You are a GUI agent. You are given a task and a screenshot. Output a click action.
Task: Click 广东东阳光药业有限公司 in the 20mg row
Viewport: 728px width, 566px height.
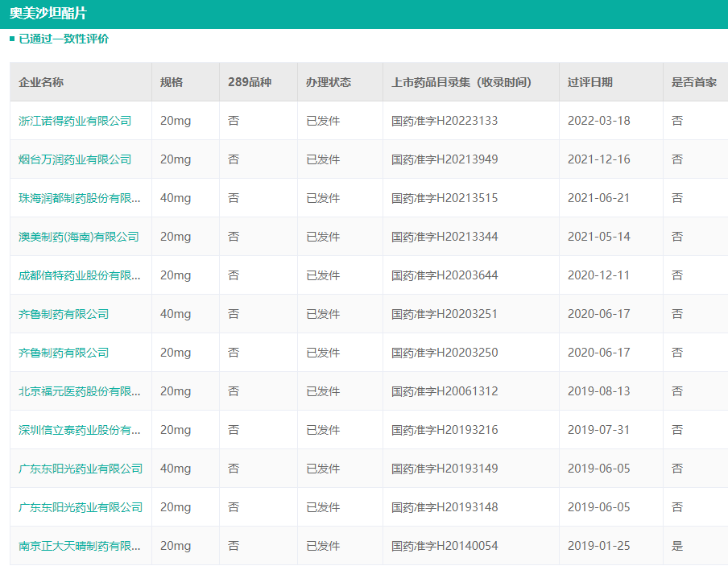(81, 507)
